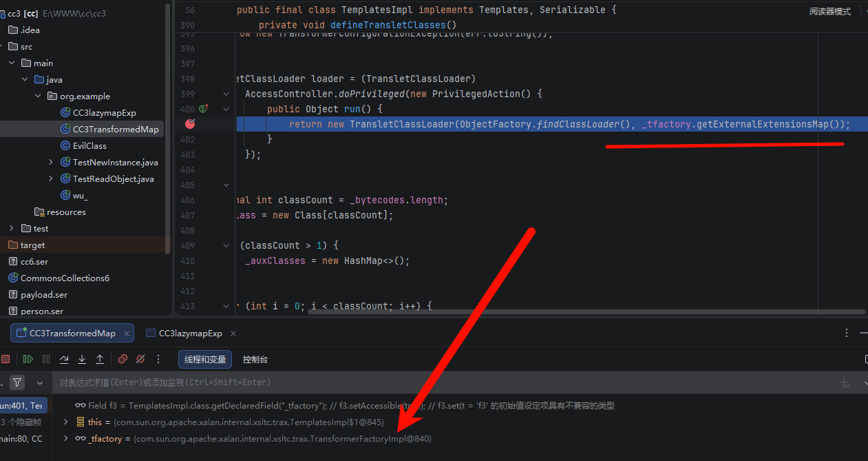Select the resources folder

point(66,212)
